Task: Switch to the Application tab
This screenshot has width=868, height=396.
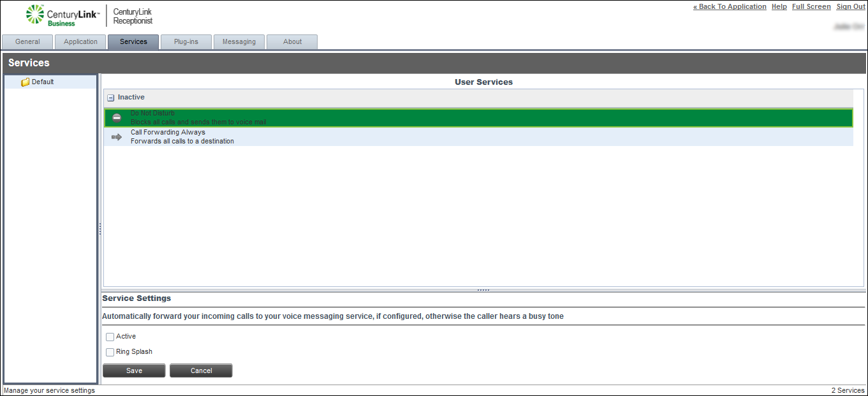Action: pos(80,42)
